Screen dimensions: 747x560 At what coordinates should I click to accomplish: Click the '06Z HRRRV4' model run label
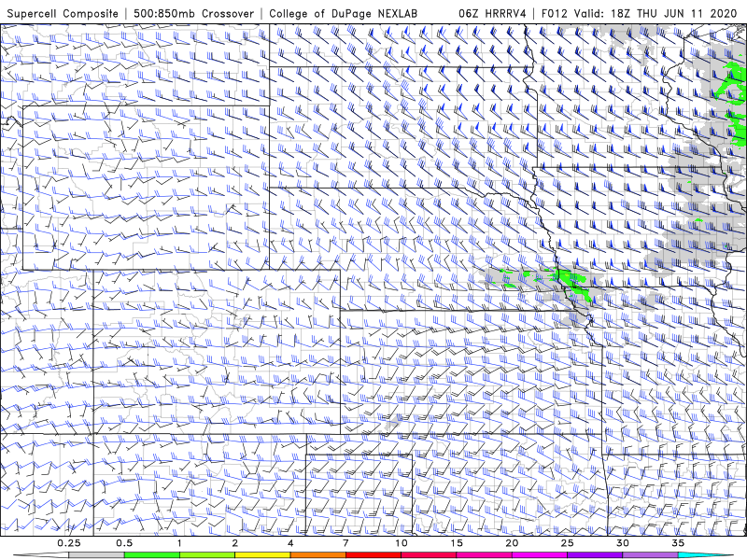tap(492, 14)
